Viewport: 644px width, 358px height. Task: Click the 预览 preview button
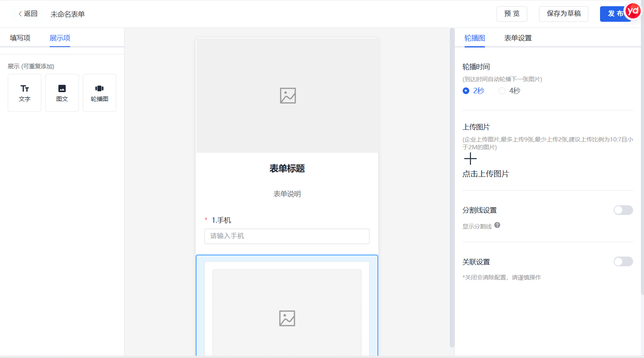(512, 14)
